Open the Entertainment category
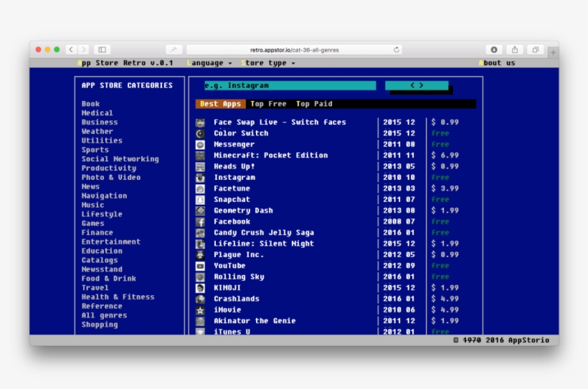 coord(111,241)
